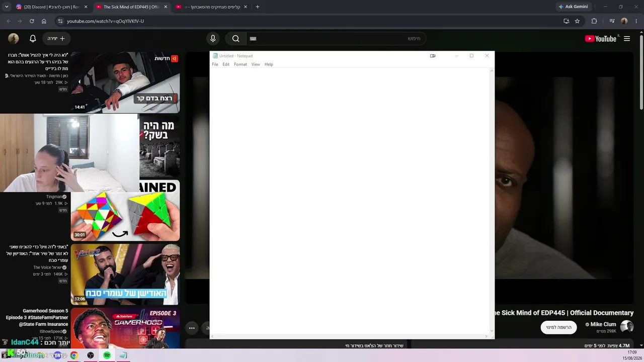
Task: Maximize the Notepad window
Action: [x=471, y=56]
